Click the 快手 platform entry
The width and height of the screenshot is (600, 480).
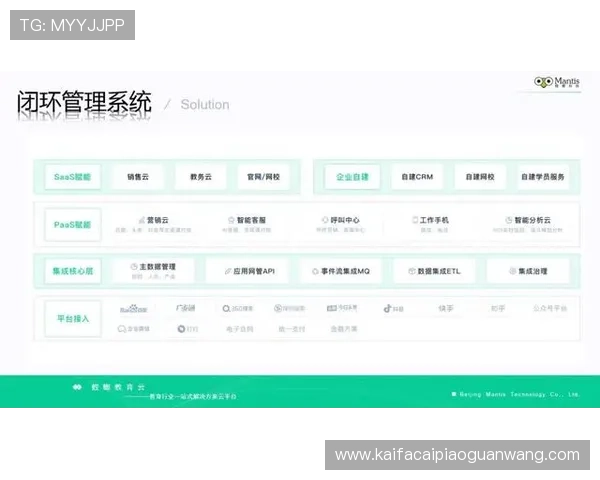446,308
